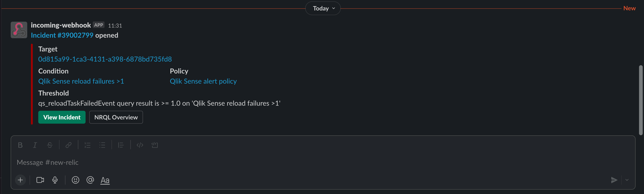This screenshot has height=194, width=644.
Task: Toggle italic text formatting
Action: pos(35,145)
